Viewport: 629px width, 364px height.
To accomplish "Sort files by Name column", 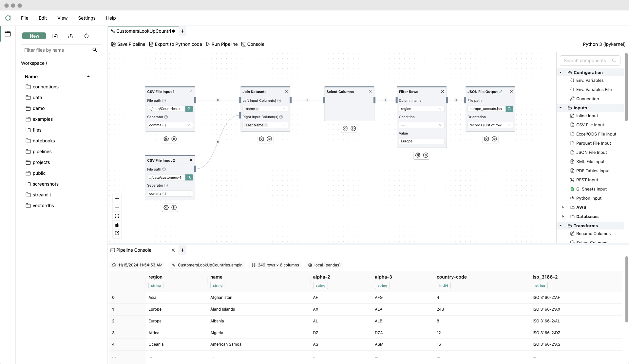I will (31, 77).
